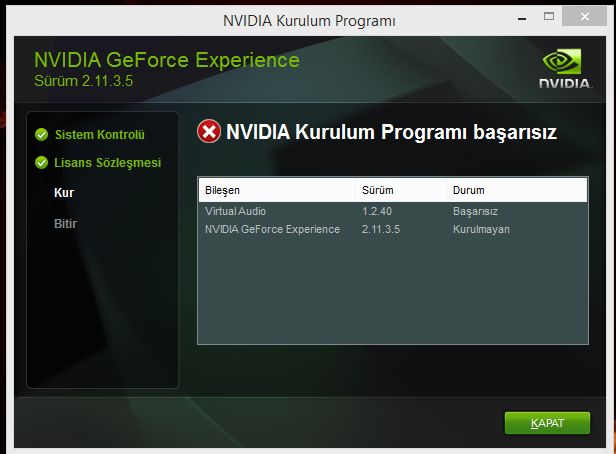
Task: Click the red error X icon
Action: pos(209,131)
